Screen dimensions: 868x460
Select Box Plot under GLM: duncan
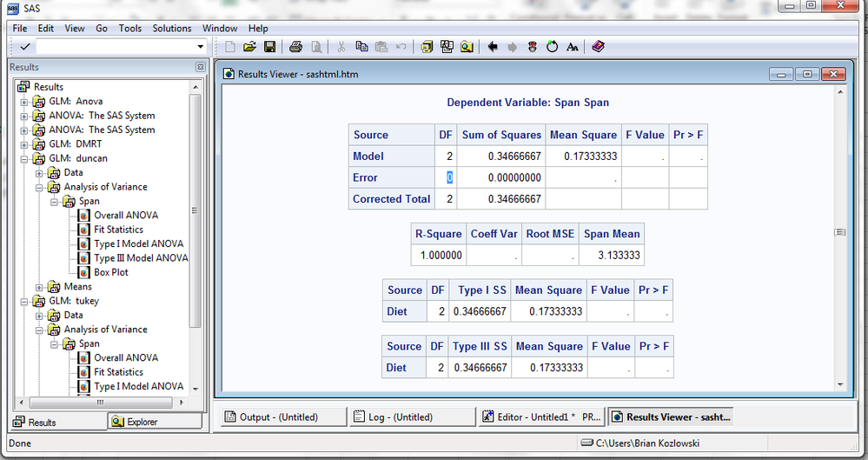tap(110, 272)
